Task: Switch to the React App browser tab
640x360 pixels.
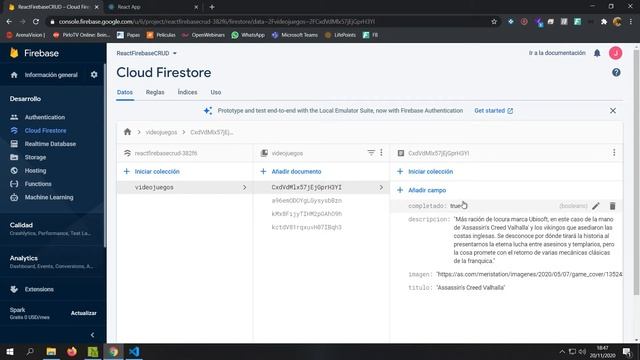Action: (152, 7)
